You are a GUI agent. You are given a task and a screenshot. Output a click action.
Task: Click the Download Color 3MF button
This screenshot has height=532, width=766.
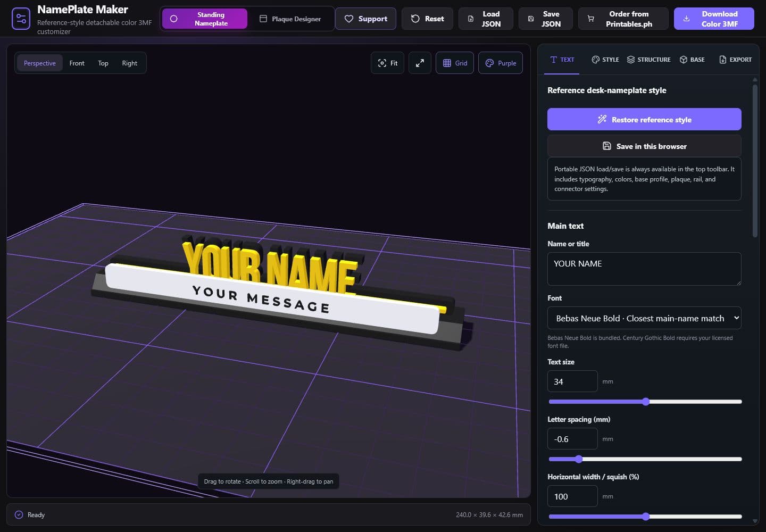(x=714, y=19)
